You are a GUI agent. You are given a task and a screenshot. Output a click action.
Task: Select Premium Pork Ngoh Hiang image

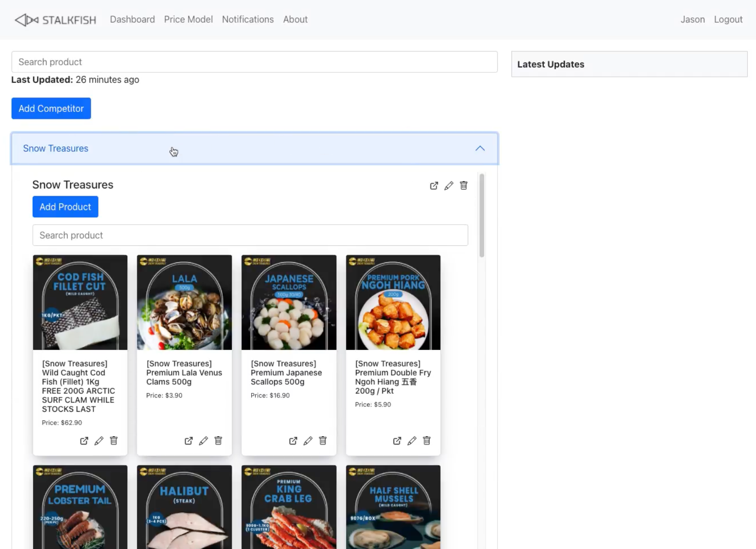(x=393, y=302)
